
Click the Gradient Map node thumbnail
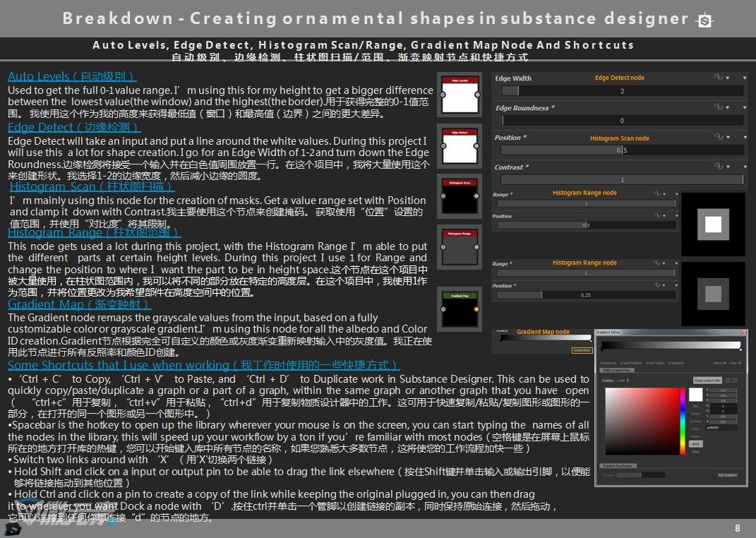click(x=460, y=309)
